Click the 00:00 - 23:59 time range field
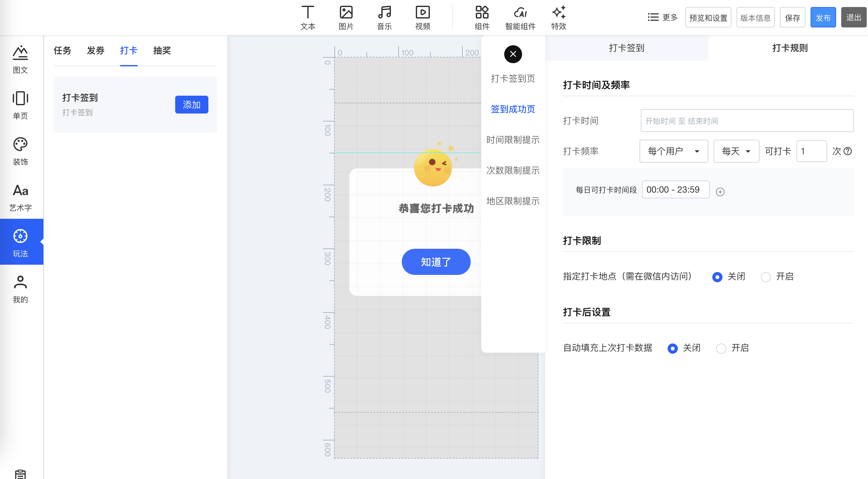Image resolution: width=868 pixels, height=479 pixels. 675,190
